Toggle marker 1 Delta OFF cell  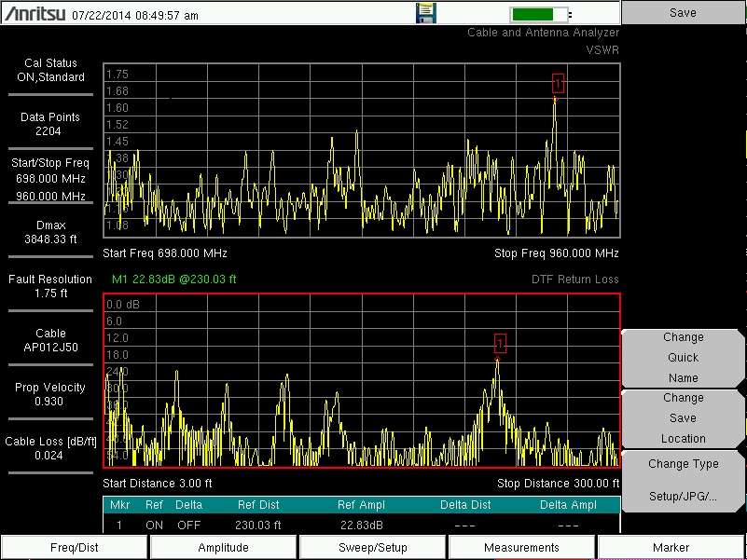[x=189, y=526]
